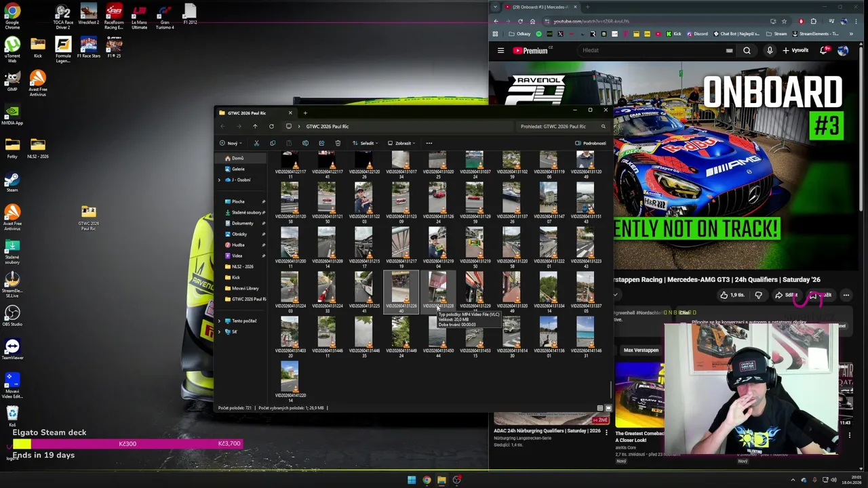Open the NVIDIA App desktop shortcut
This screenshot has height=488, width=868.
12,115
